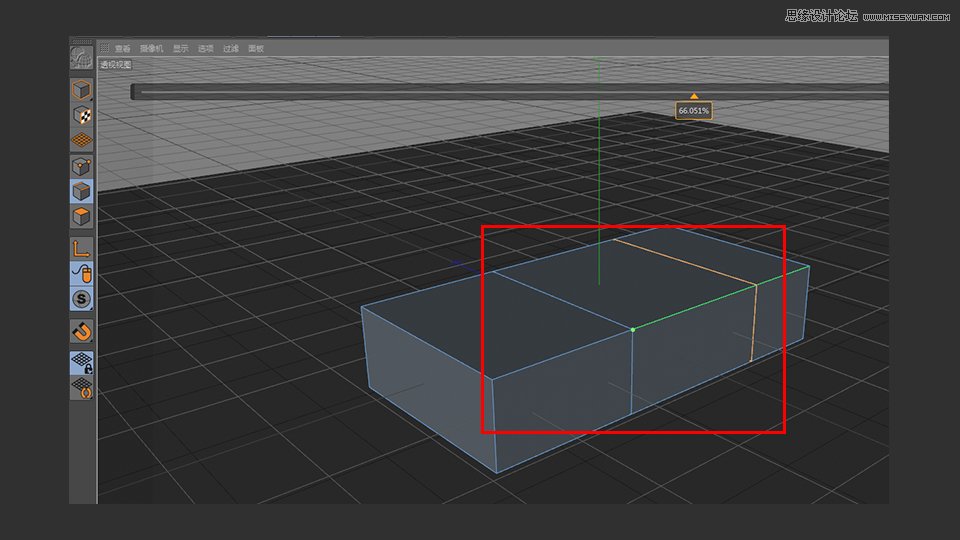960x540 pixels.
Task: Toggle Viewport Solo S icon
Action: [81, 299]
